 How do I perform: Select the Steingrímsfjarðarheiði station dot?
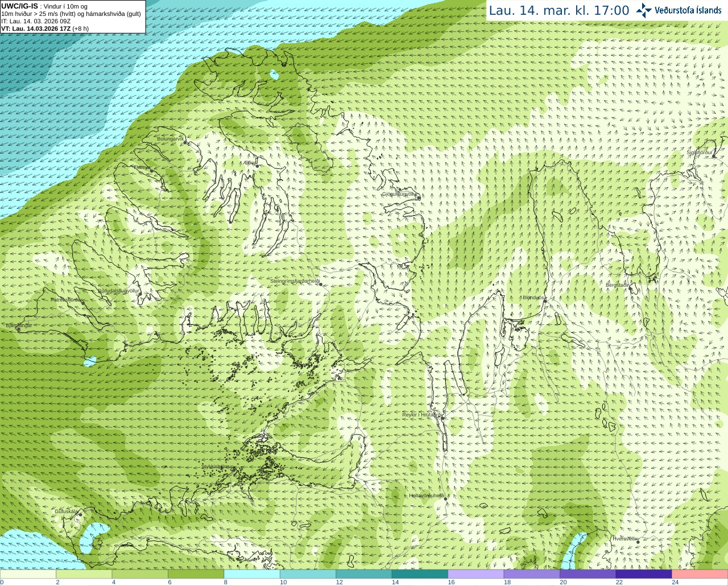[320, 284]
